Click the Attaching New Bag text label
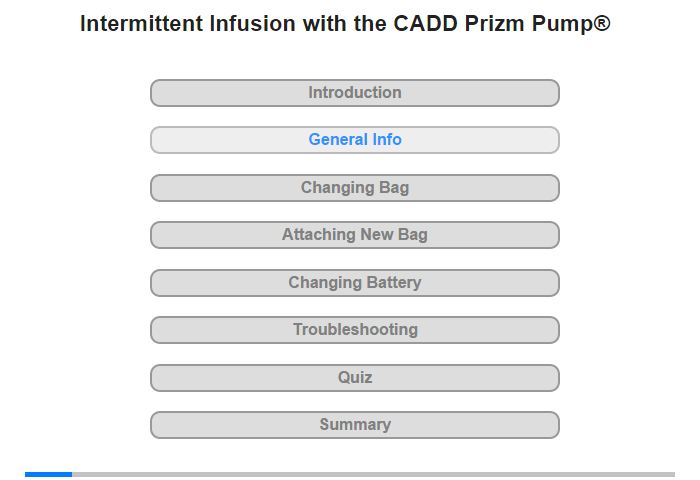Image resolution: width=700 pixels, height=480 pixels. [355, 234]
